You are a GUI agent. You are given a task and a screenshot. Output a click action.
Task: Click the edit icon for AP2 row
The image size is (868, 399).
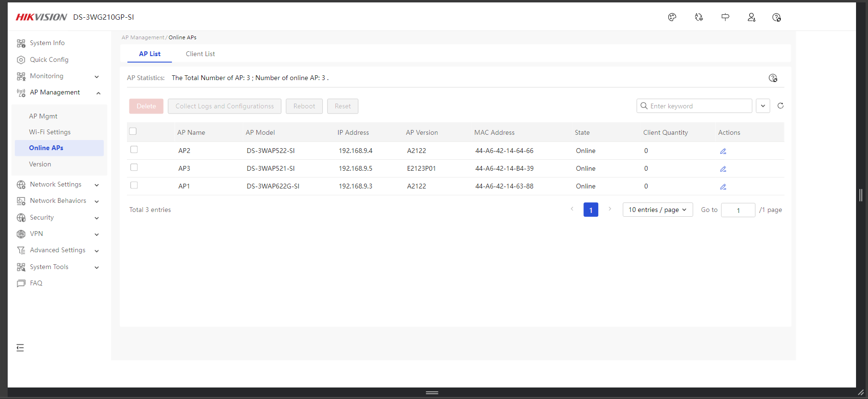[723, 151]
